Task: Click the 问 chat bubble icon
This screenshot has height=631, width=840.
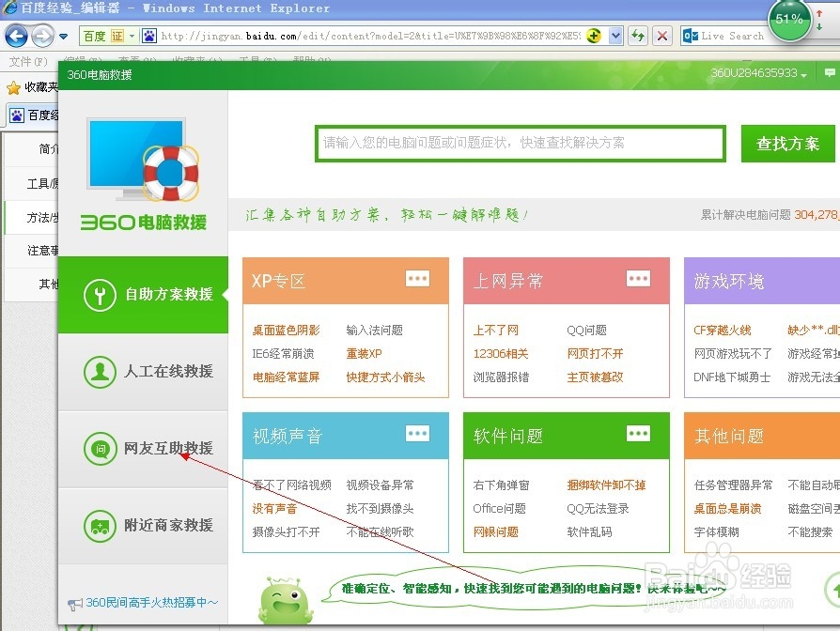Action: (x=100, y=449)
